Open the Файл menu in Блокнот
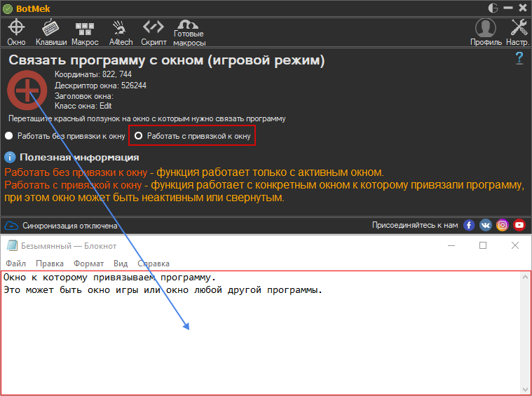The height and width of the screenshot is (396, 532). click(15, 264)
